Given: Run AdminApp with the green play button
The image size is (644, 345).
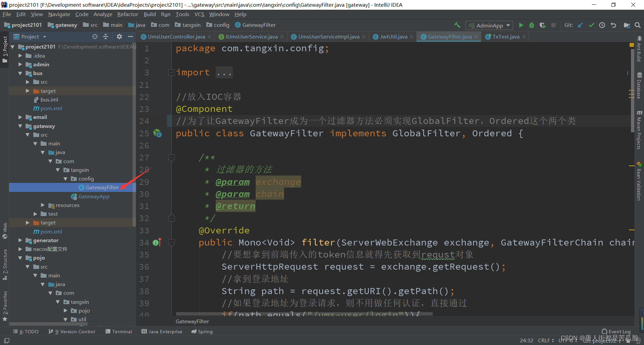Looking at the screenshot, I should pyautogui.click(x=521, y=25).
